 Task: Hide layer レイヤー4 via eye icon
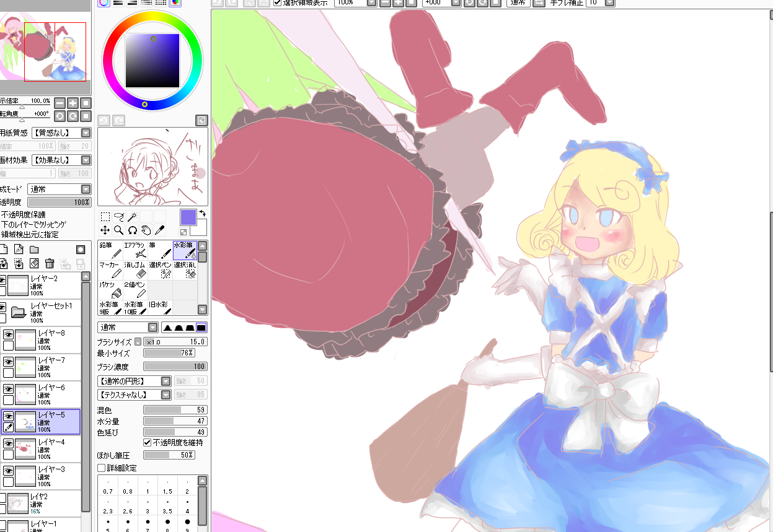8,443
